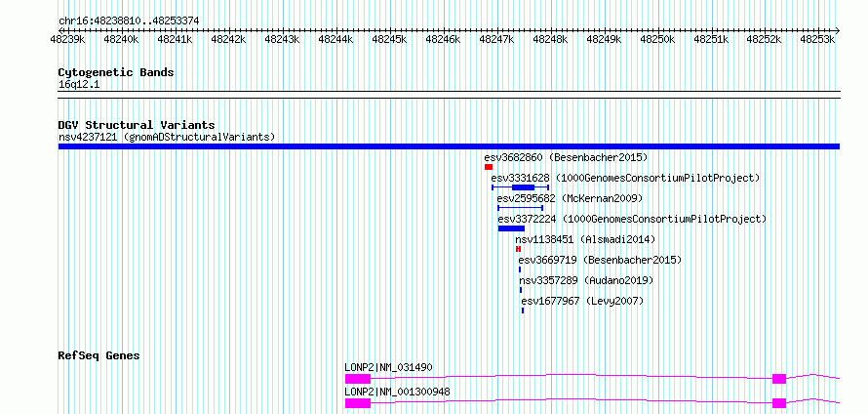Select the LONP2|NM_031490 gene label
Image resolution: width=868 pixels, height=414 pixels.
[x=388, y=367]
